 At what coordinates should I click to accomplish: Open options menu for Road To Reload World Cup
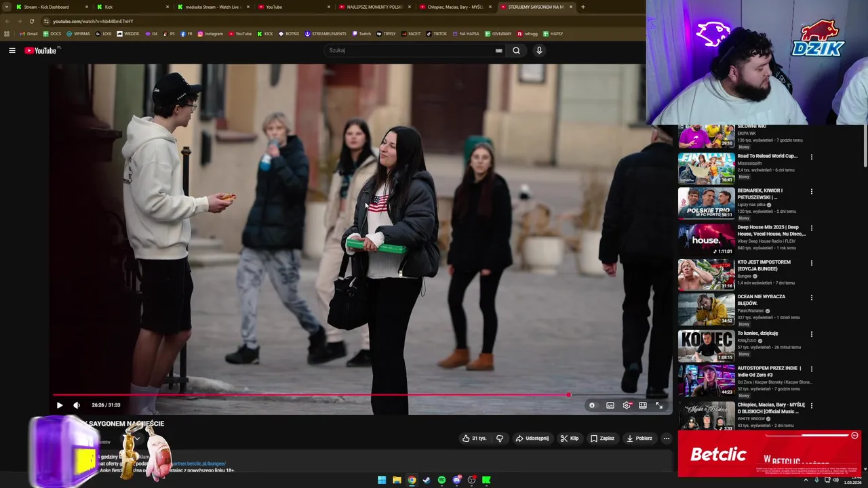click(x=811, y=157)
